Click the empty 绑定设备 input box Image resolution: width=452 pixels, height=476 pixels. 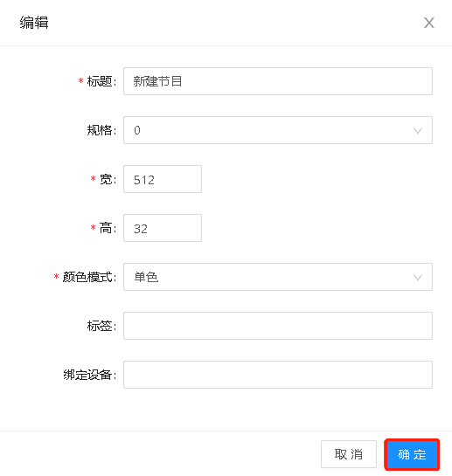tap(278, 375)
